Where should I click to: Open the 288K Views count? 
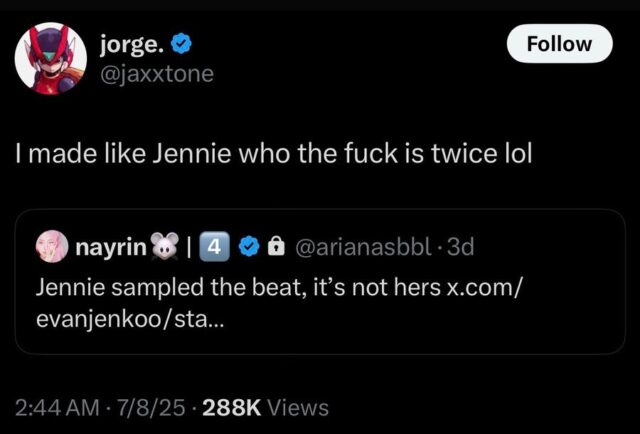click(265, 407)
